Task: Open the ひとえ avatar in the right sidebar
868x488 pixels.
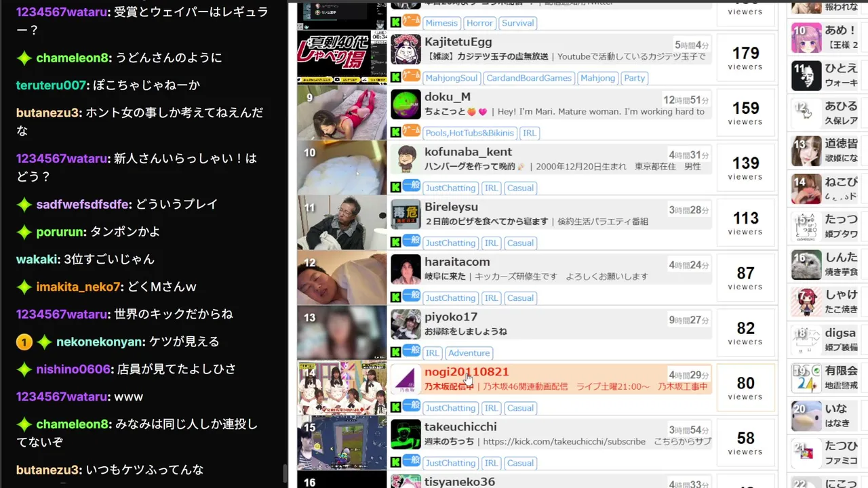Action: click(806, 76)
